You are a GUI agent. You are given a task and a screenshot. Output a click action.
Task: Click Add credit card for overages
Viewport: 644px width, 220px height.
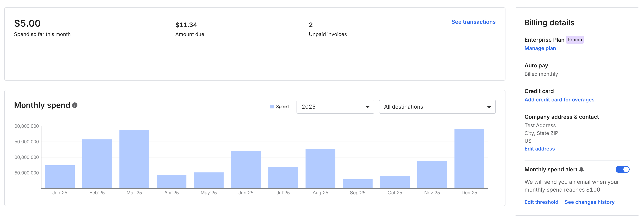coord(559,100)
